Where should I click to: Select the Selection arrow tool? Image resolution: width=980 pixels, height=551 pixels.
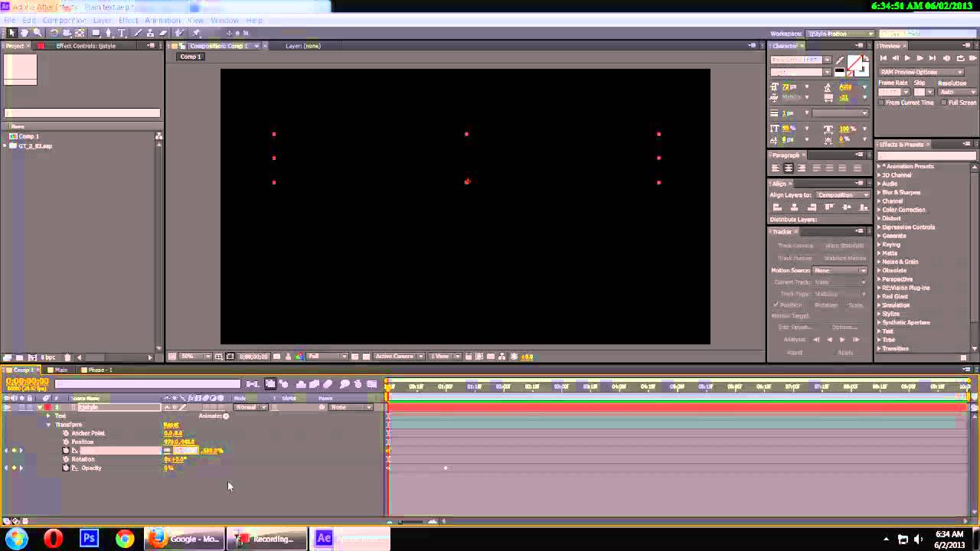tap(11, 33)
